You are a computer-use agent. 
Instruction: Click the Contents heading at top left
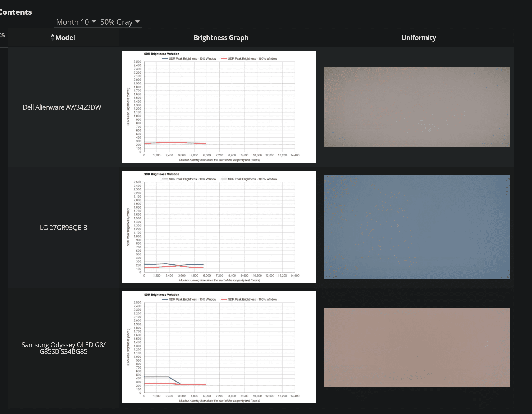click(16, 12)
